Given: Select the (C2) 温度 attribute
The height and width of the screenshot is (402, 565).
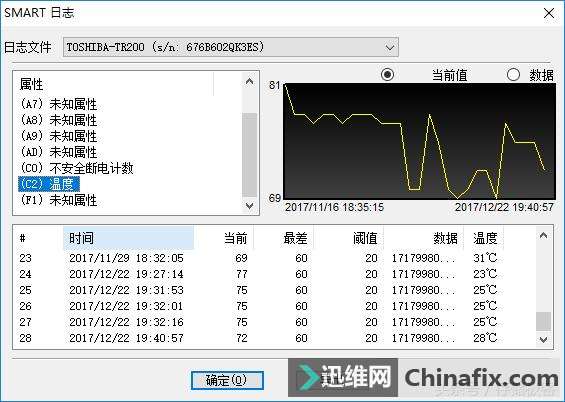Looking at the screenshot, I should (x=49, y=184).
